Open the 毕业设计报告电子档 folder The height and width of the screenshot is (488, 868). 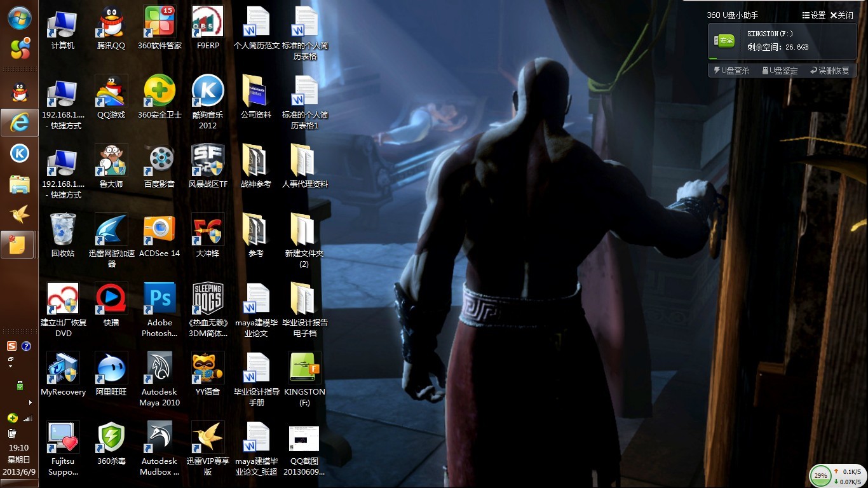[304, 310]
